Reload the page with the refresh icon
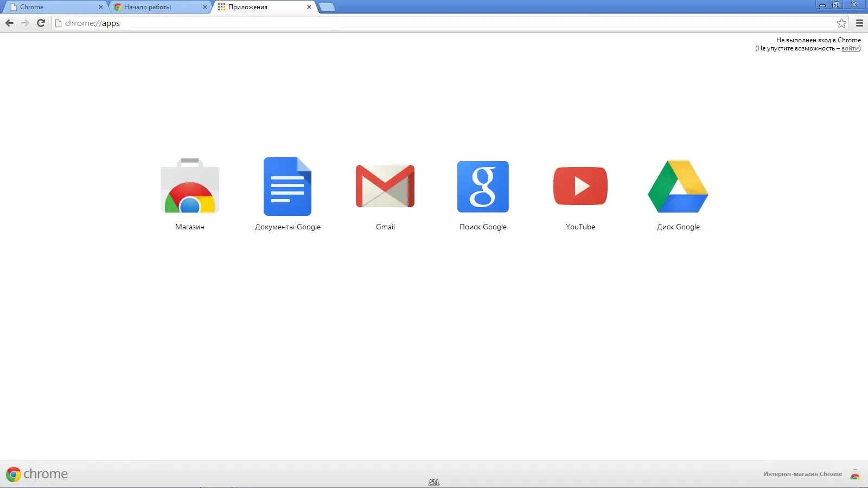Screen dimensions: 868x488 (x=41, y=23)
